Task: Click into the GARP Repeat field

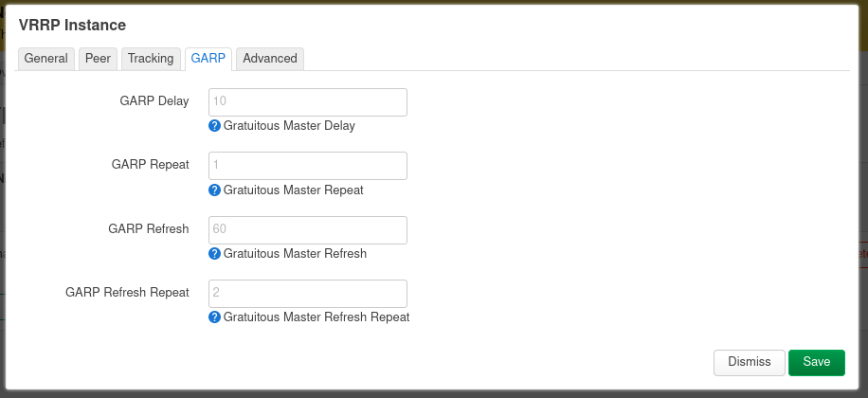Action: (308, 166)
